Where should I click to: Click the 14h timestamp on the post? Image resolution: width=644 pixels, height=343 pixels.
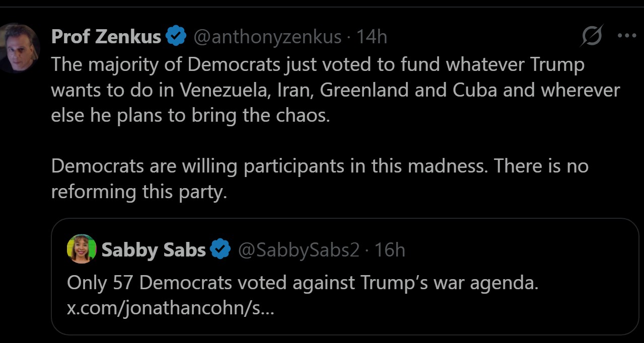[x=372, y=37]
